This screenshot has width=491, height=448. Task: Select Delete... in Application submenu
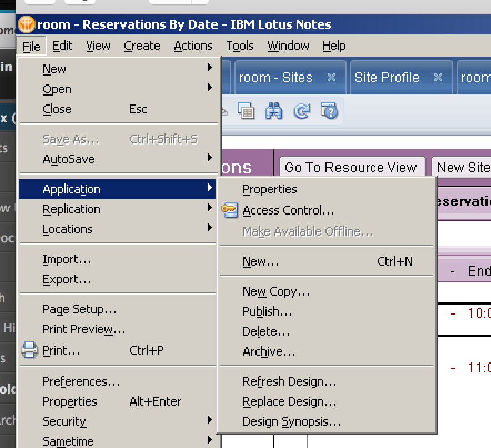point(327,331)
